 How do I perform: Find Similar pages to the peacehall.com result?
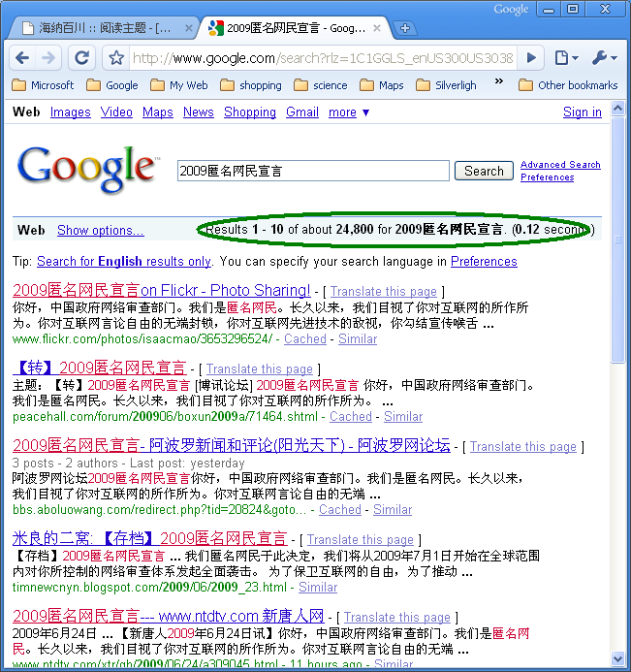pos(403,417)
